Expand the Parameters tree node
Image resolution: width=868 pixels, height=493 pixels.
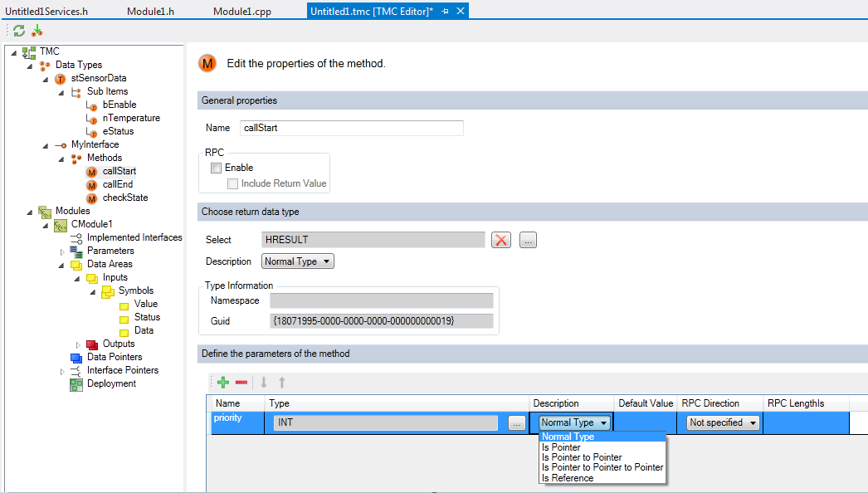(62, 251)
